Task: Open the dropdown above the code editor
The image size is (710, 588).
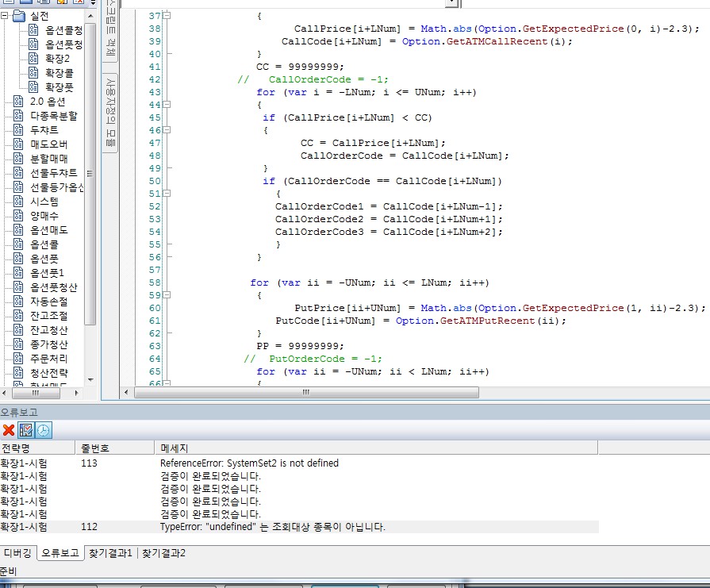Action: [x=453, y=3]
